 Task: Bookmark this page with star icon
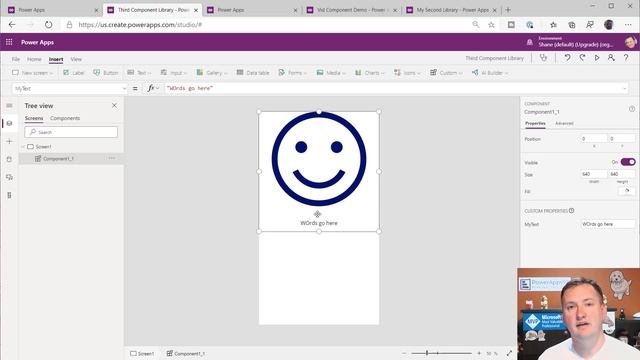pyautogui.click(x=491, y=25)
